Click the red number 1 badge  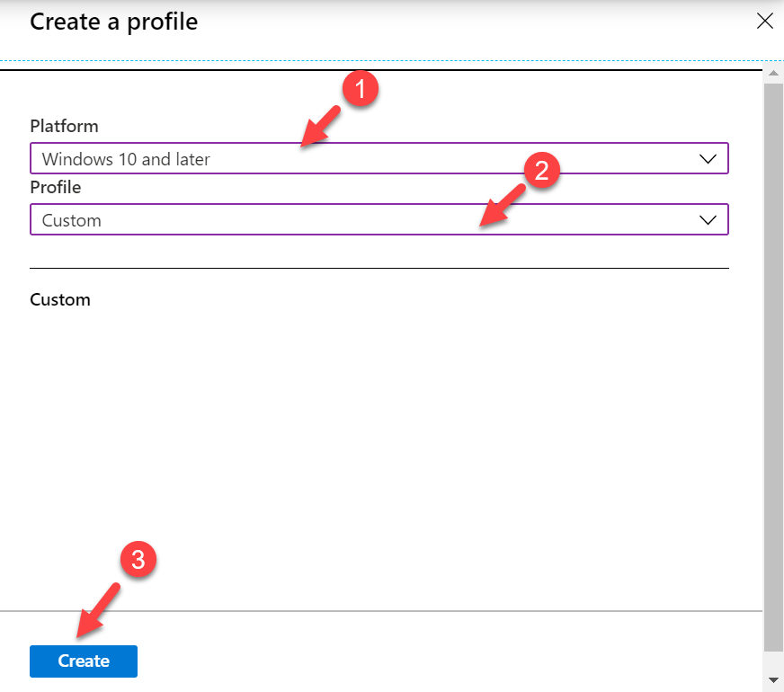point(360,89)
